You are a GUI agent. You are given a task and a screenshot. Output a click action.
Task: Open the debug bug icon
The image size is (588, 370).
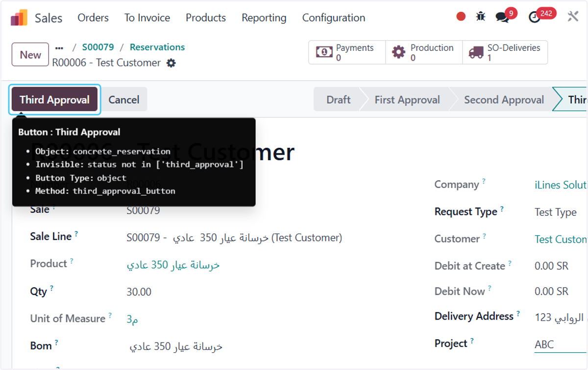click(x=481, y=17)
